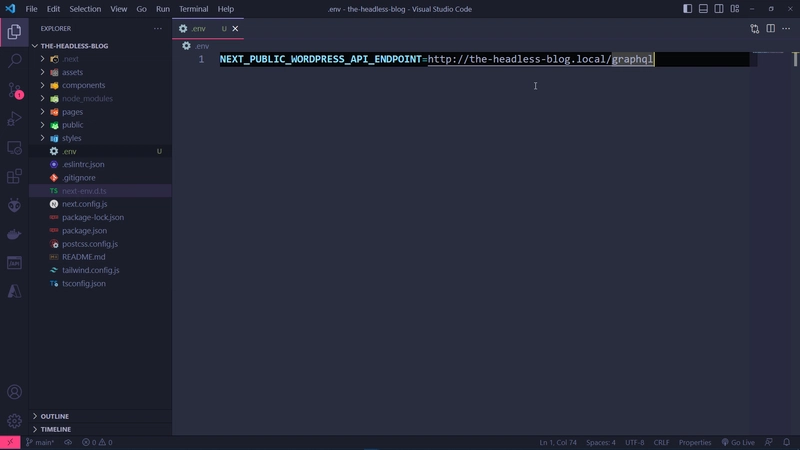The width and height of the screenshot is (800, 450).
Task: Expand the pages folder
Action: click(x=100, y=112)
